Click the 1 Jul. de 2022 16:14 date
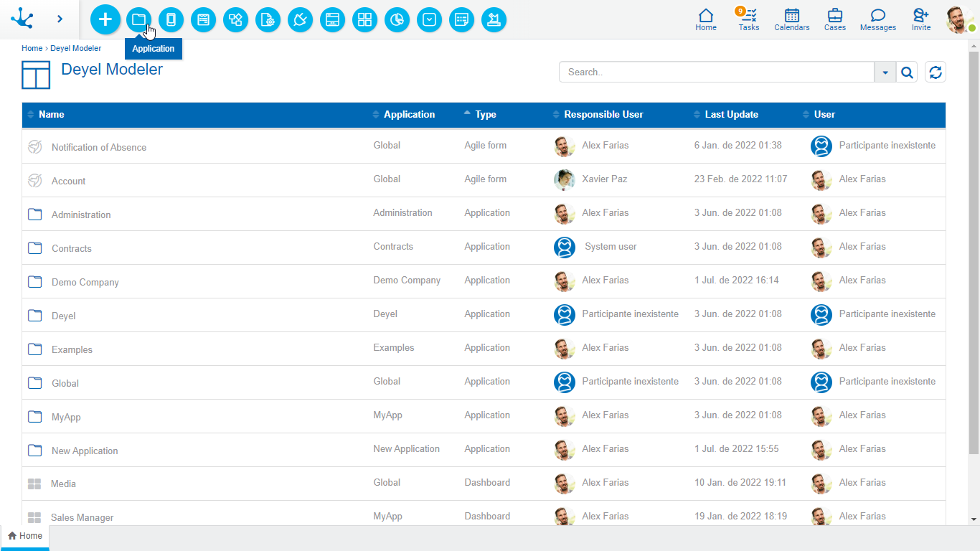 click(736, 280)
